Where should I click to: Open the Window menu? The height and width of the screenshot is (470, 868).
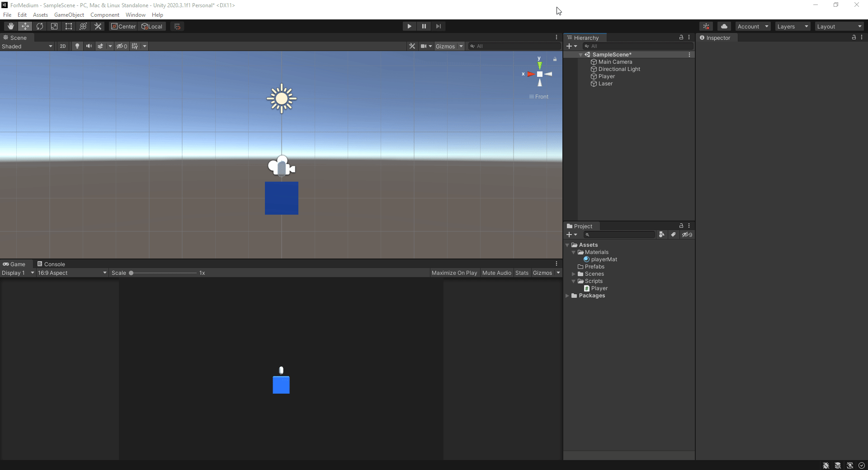click(x=136, y=15)
